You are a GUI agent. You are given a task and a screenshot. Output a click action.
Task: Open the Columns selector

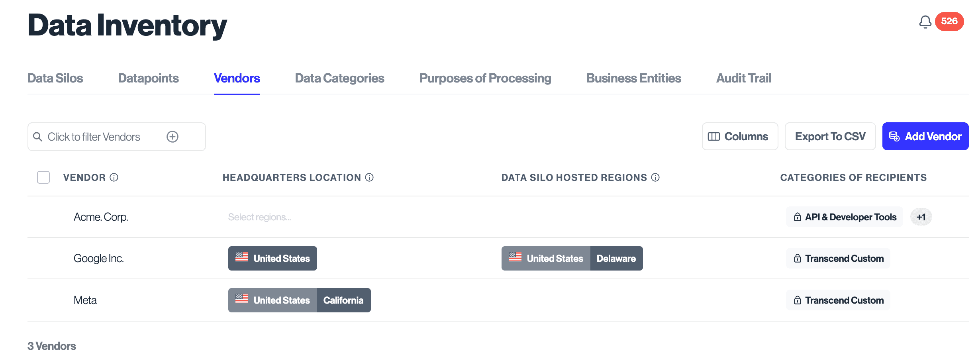pyautogui.click(x=740, y=136)
